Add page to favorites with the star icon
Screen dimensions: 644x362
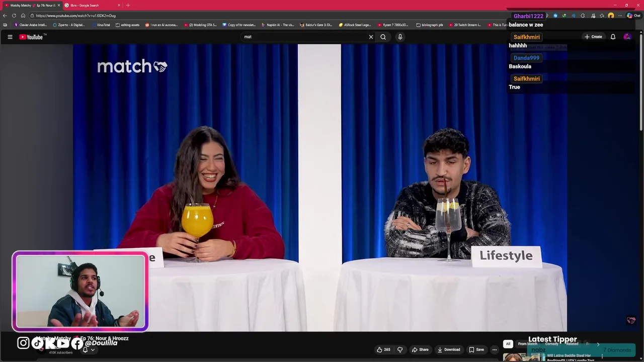(x=602, y=16)
